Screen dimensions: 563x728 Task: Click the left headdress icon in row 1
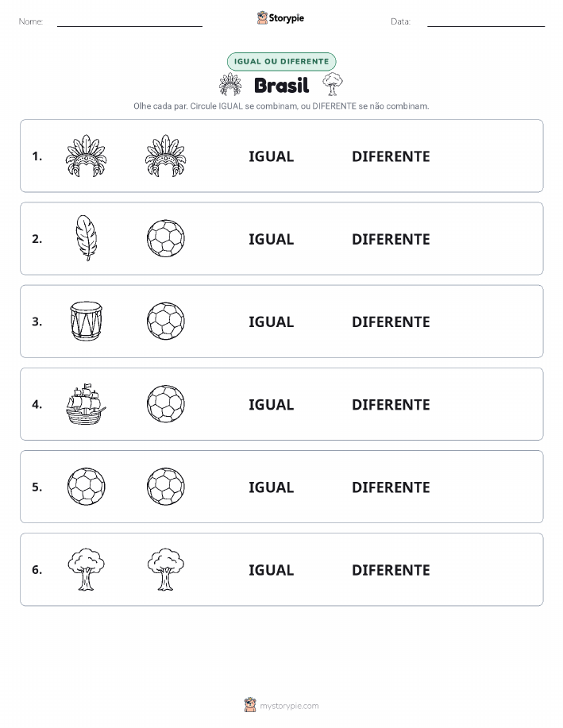86,156
